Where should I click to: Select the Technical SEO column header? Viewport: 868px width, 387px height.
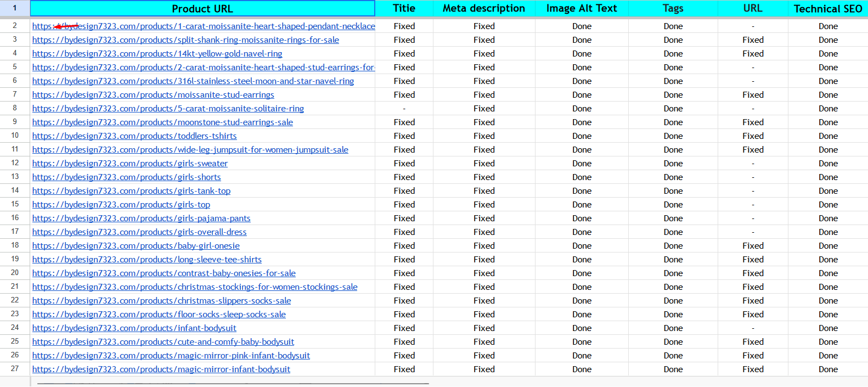tap(828, 8)
